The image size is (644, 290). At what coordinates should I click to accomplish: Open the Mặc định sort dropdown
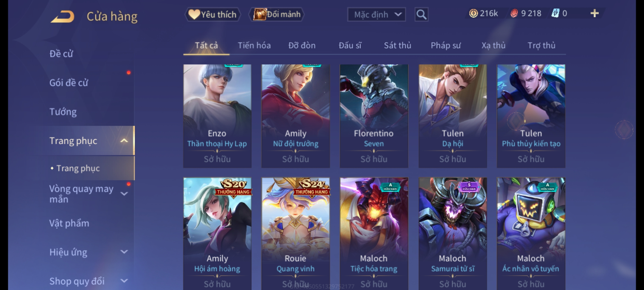point(376,15)
